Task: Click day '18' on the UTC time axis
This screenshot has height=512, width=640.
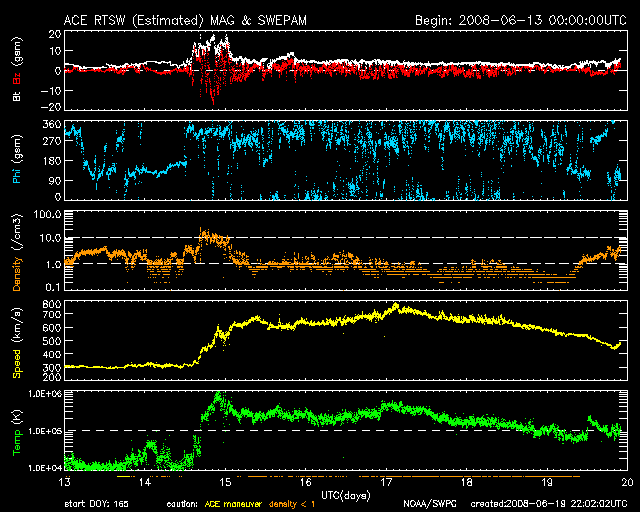Action: 467,482
